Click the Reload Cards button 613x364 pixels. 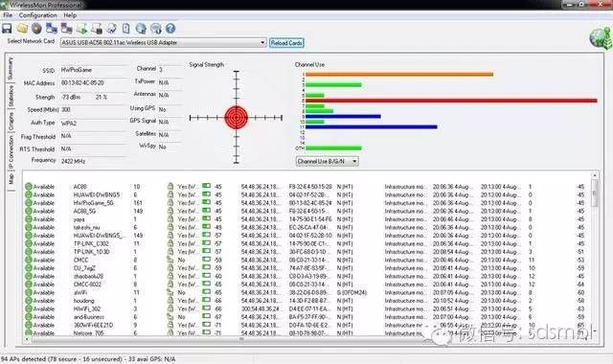click(286, 43)
